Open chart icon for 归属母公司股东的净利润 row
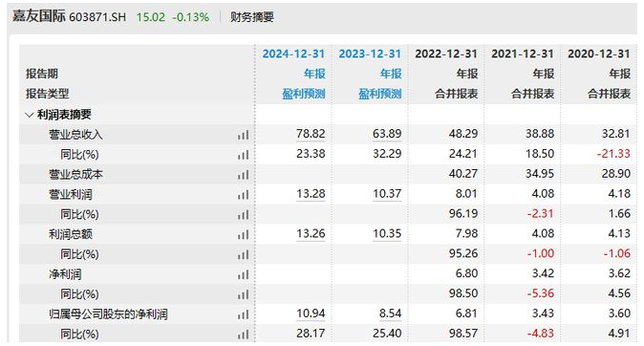This screenshot has width=644, height=346. 243,314
